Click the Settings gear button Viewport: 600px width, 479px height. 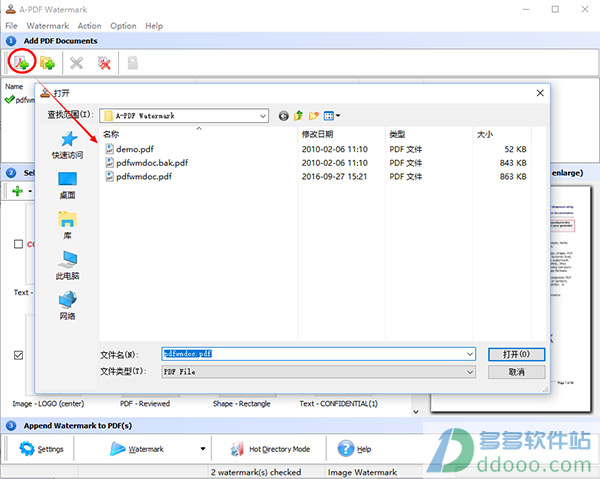41,449
